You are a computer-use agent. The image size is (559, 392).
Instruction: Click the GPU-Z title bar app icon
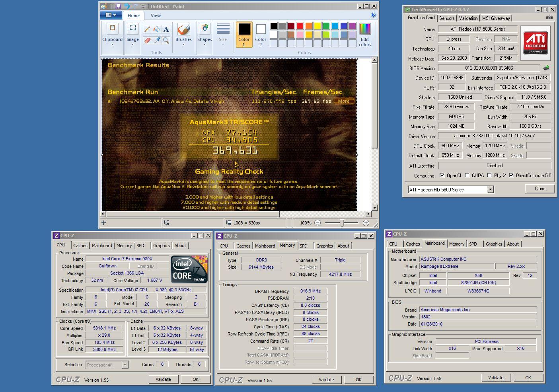(407, 10)
